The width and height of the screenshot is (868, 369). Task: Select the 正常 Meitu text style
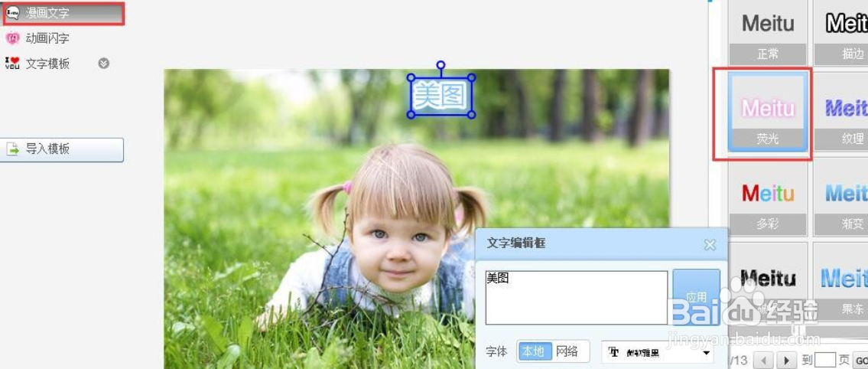pyautogui.click(x=768, y=31)
